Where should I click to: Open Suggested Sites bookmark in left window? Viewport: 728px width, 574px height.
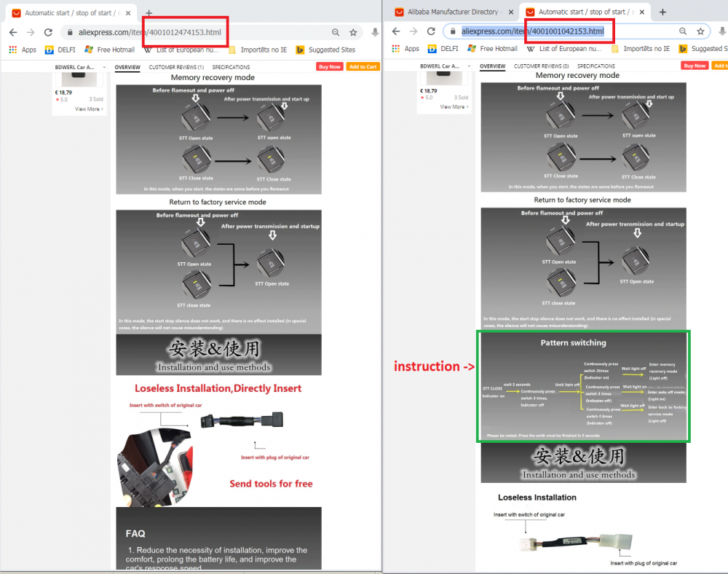coord(326,50)
